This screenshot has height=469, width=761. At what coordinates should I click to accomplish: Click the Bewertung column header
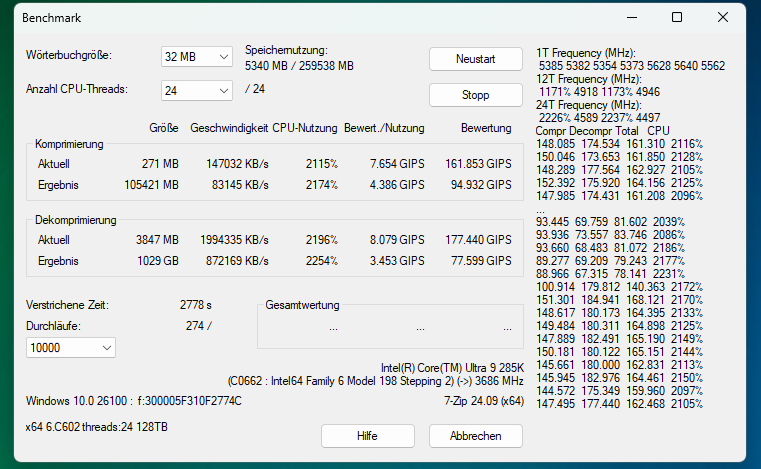[486, 128]
